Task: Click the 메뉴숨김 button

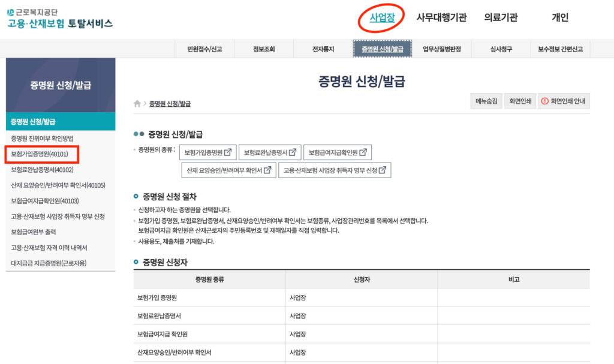Action: (486, 101)
